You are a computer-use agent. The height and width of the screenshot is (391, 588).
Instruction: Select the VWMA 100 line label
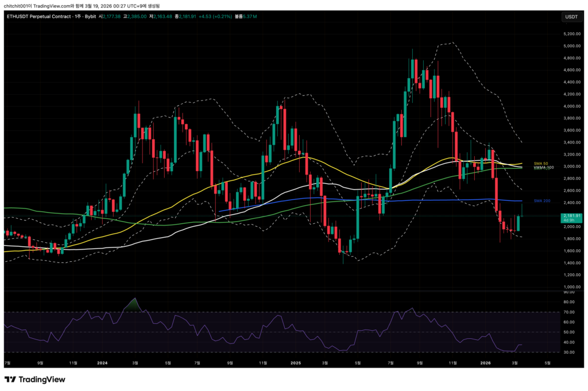pos(543,168)
